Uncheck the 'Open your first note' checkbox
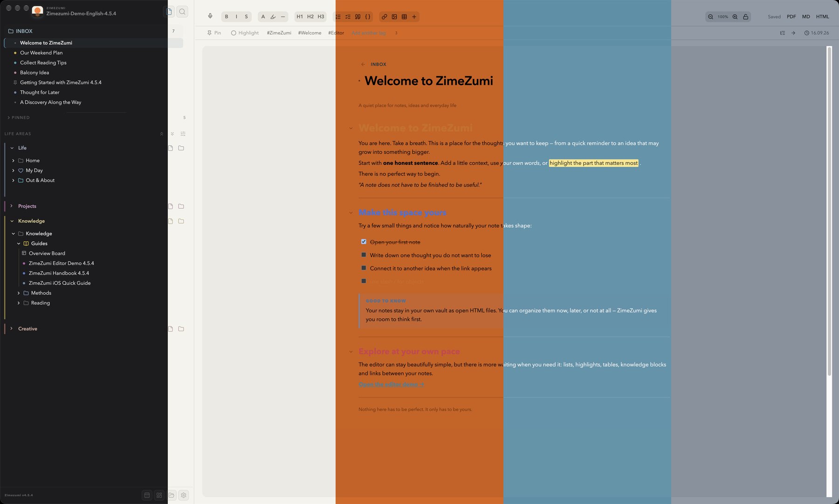 tap(364, 242)
